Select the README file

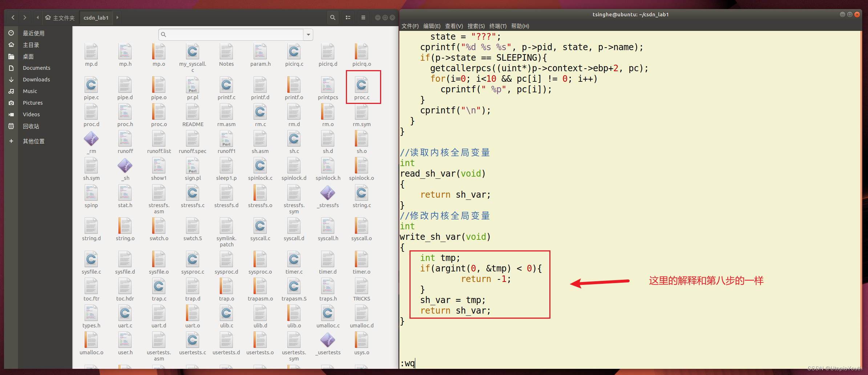[x=193, y=112]
